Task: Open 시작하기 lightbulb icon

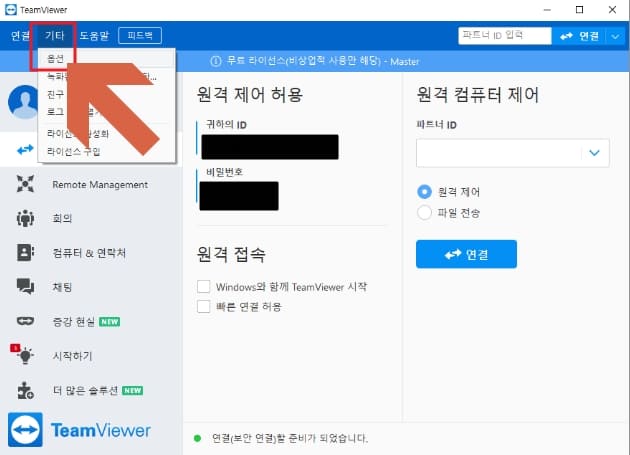Action: pyautogui.click(x=23, y=354)
